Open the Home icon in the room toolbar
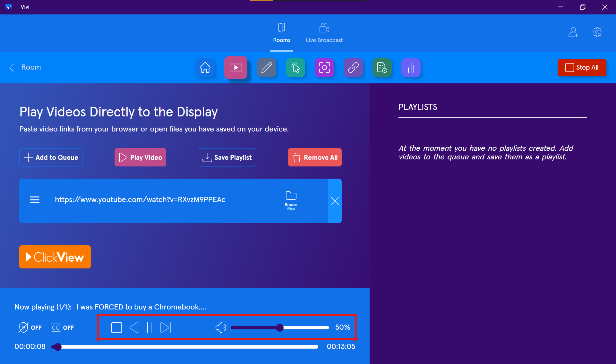Image resolution: width=616 pixels, height=364 pixels. (205, 68)
